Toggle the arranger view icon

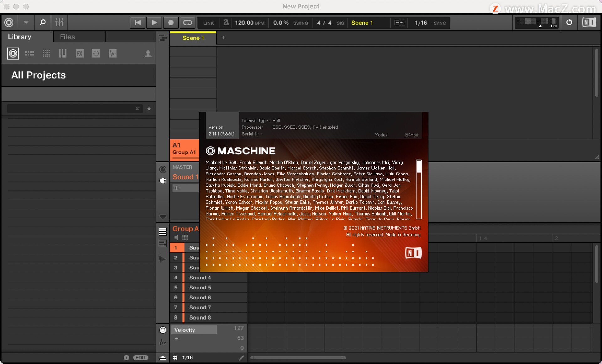click(x=163, y=38)
